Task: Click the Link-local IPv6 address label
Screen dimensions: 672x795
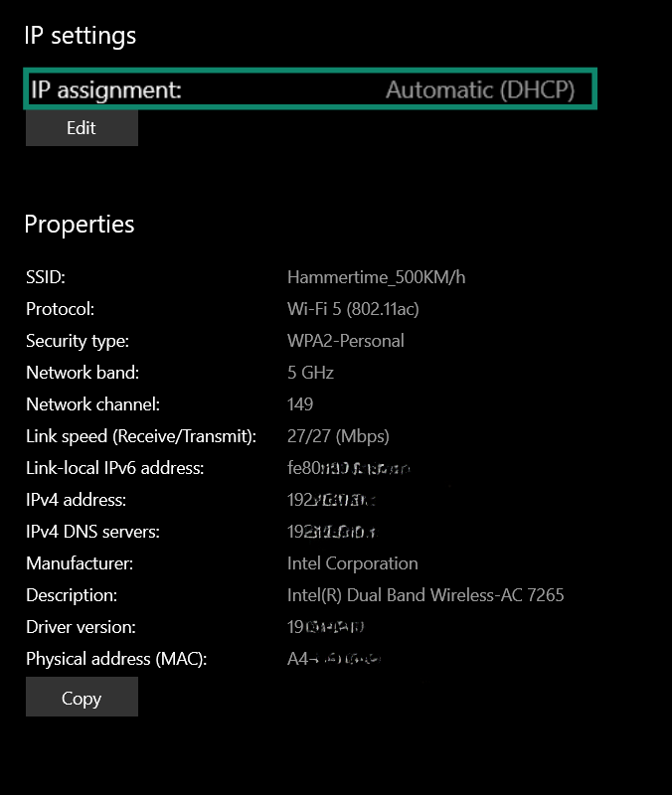Action: pos(114,468)
